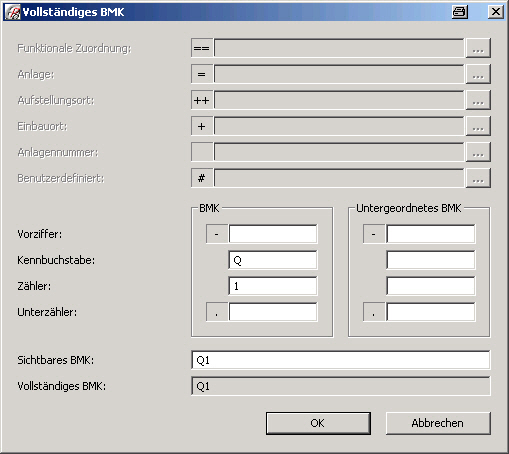Click the printer icon in title bar
The width and height of the screenshot is (509, 454).
coord(460,12)
